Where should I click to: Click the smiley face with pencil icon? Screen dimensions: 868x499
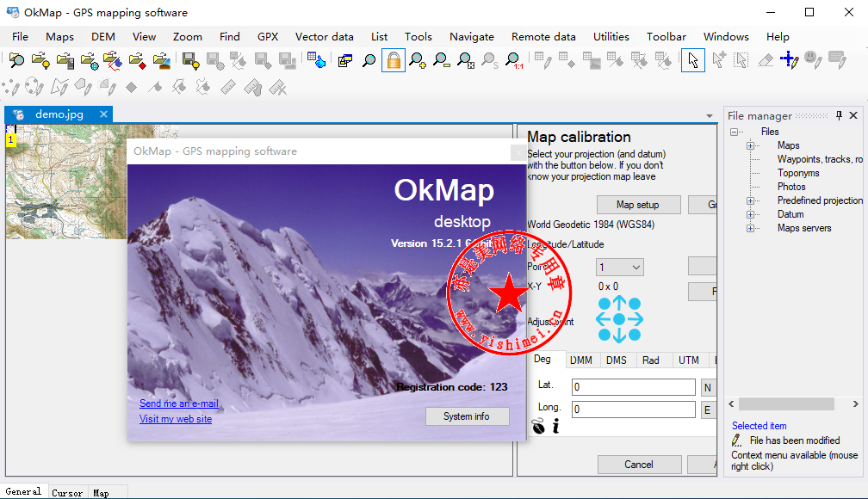click(x=813, y=60)
